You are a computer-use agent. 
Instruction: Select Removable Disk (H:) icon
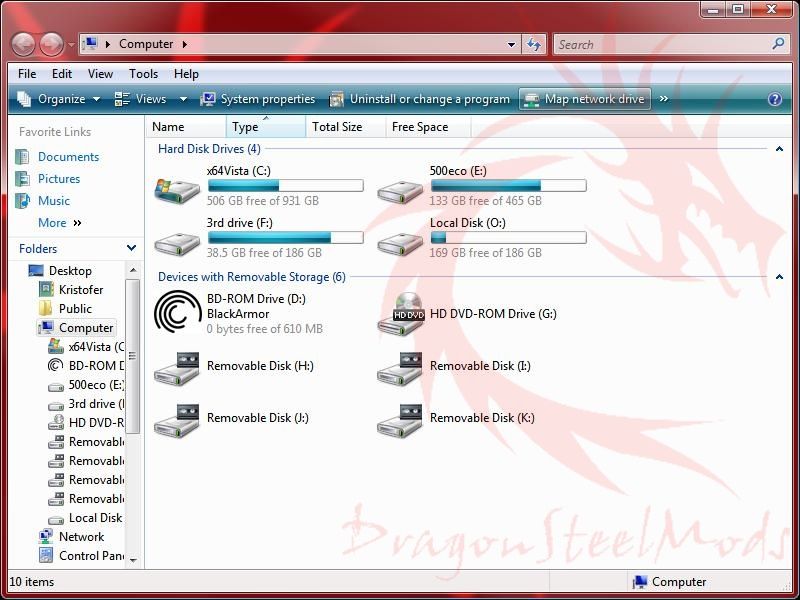tap(177, 368)
